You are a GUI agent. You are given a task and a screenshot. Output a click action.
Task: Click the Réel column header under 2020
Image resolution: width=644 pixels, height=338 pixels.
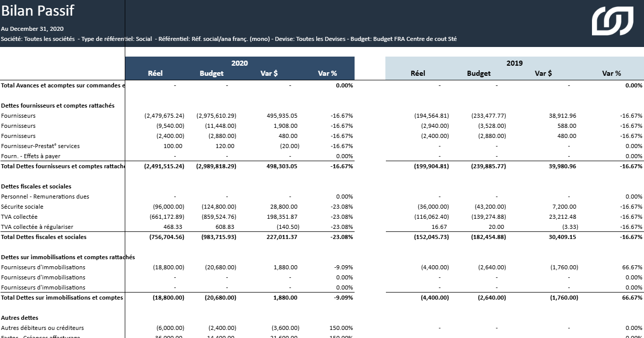tap(156, 74)
